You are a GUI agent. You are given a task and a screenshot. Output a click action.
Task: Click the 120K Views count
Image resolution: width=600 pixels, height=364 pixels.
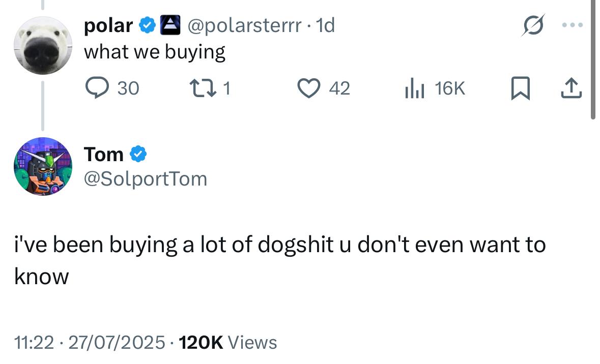coord(227,342)
